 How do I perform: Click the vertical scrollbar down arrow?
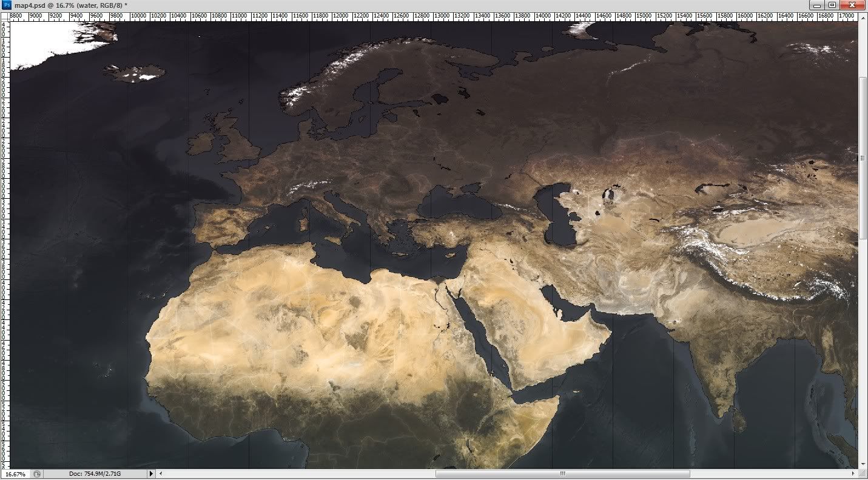point(863,465)
